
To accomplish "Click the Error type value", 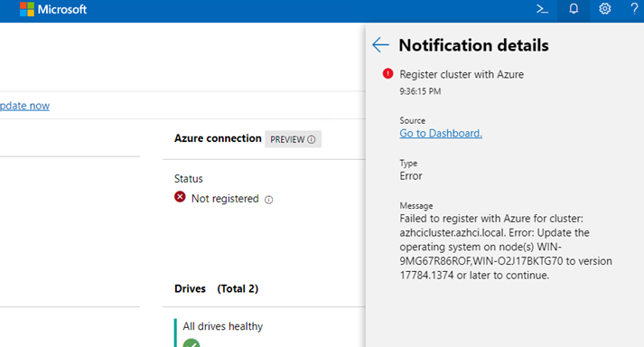I will tap(411, 176).
